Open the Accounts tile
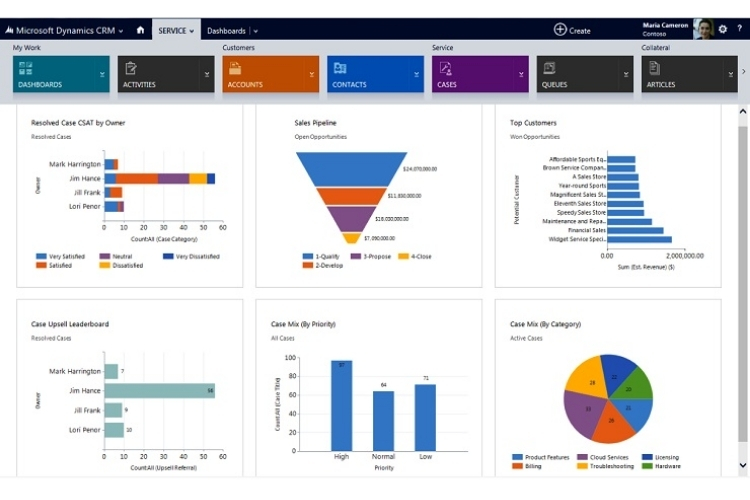Viewport: 750px width, 500px height. [x=265, y=74]
